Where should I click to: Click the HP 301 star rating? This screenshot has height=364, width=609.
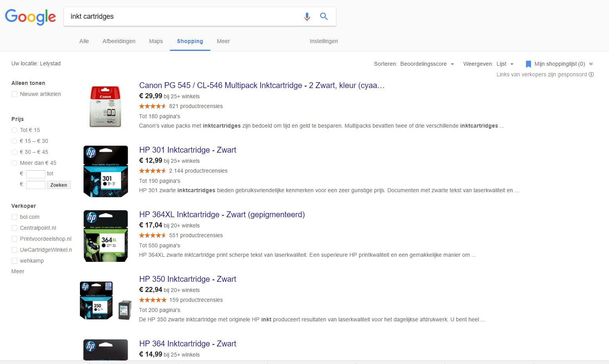pos(153,171)
